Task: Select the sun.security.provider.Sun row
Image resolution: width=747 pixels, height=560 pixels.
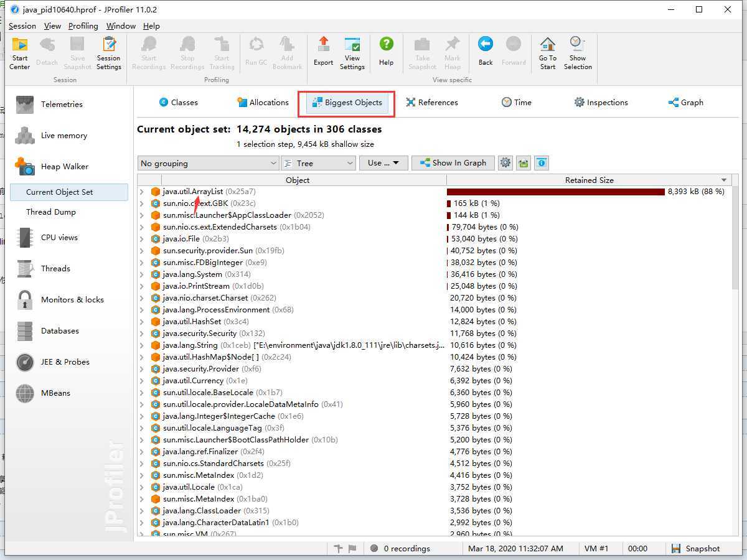Action: (435, 251)
